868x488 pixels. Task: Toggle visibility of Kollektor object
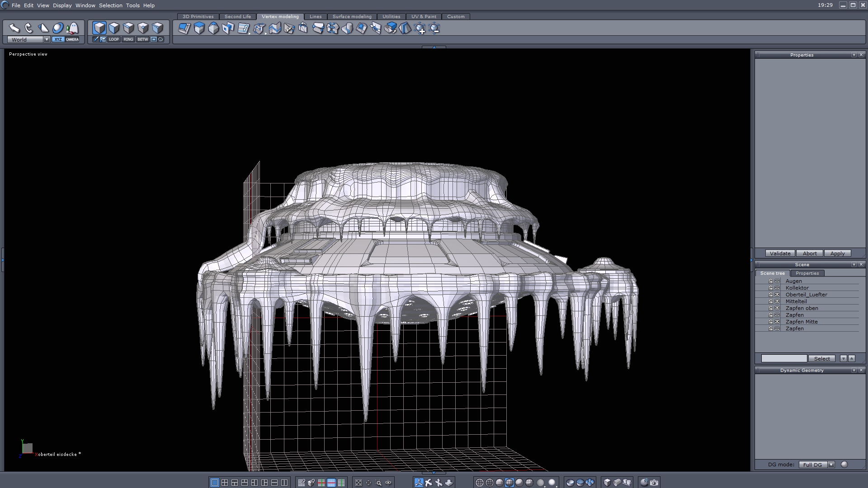(x=777, y=288)
